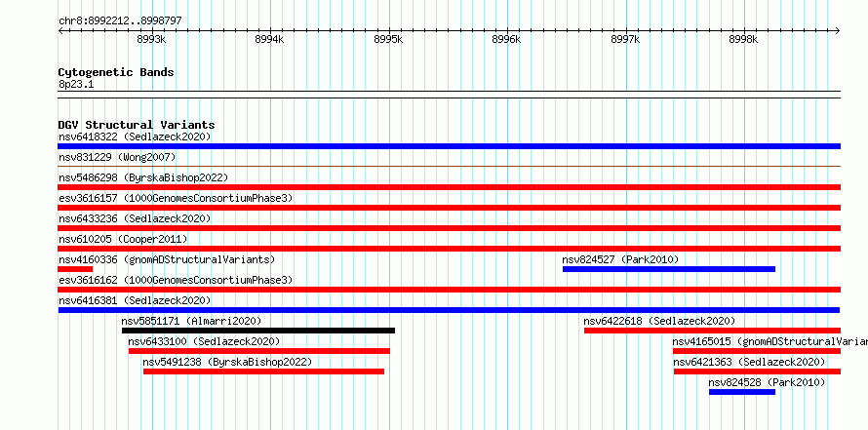Screen dimensions: 868x430
Task: Click the short red nsv4160336 bar
Action: 75,269
